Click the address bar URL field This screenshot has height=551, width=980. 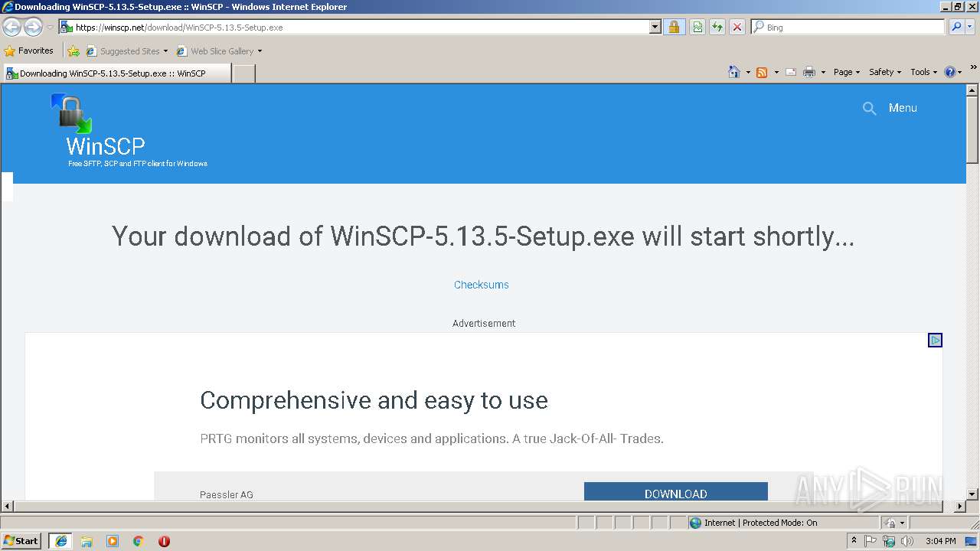(354, 27)
